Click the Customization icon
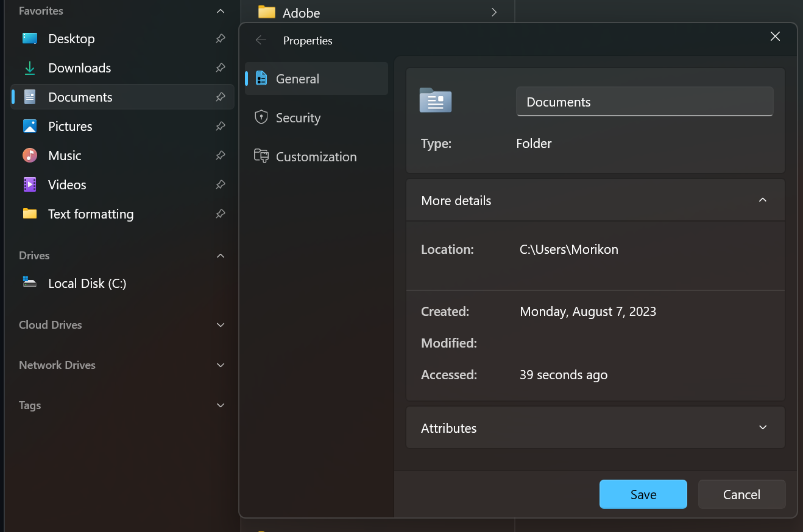The image size is (803, 532). pyautogui.click(x=261, y=156)
